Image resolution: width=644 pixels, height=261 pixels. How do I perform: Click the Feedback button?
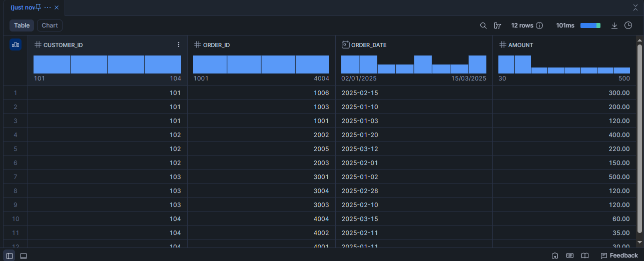coord(619,255)
